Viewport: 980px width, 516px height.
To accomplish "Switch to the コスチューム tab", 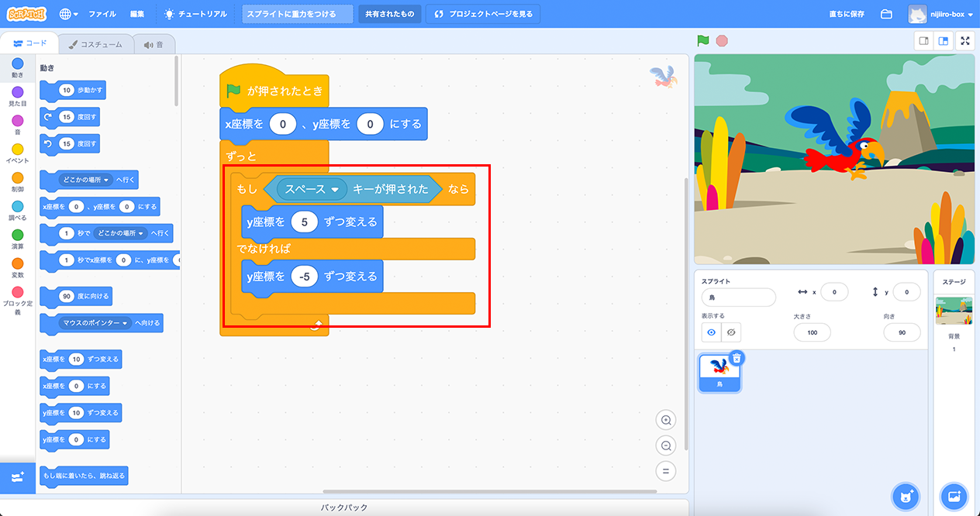I will tap(95, 44).
